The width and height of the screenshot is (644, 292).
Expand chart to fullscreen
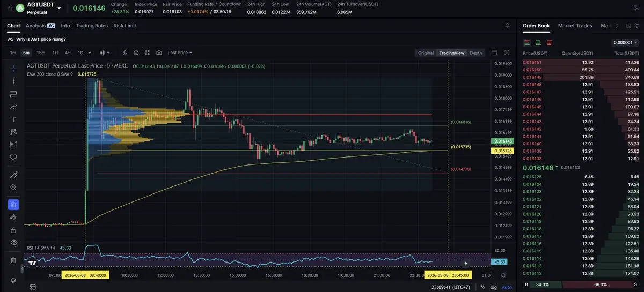click(507, 53)
